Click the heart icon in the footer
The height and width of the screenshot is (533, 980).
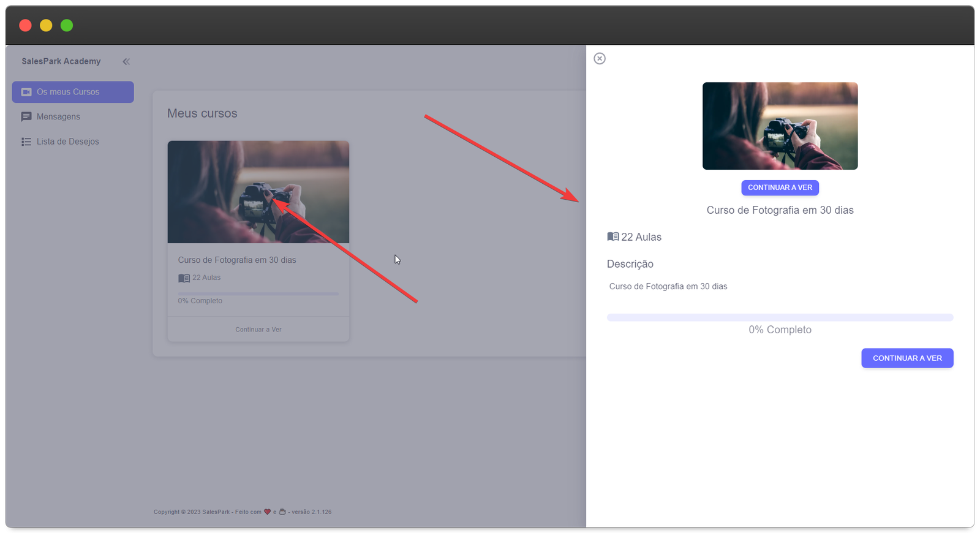point(267,512)
